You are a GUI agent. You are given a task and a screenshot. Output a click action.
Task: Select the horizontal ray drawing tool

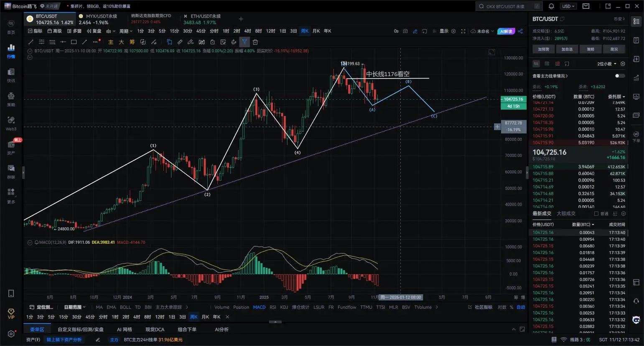[x=63, y=42]
